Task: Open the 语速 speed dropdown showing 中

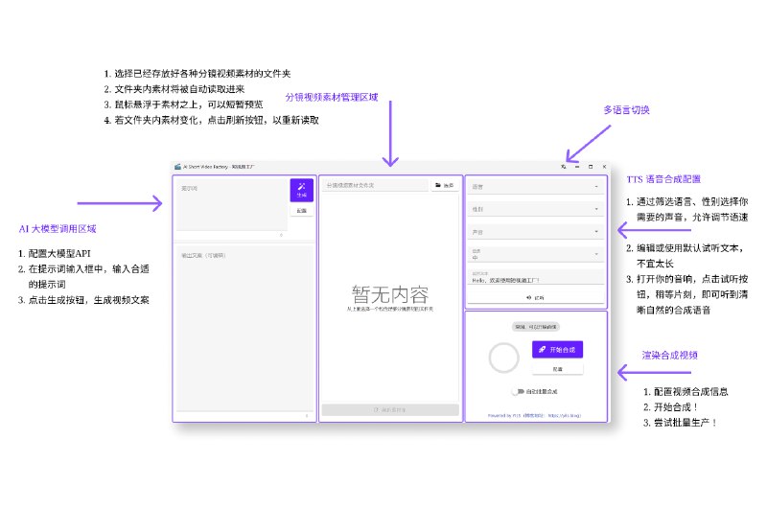Action: pos(535,254)
